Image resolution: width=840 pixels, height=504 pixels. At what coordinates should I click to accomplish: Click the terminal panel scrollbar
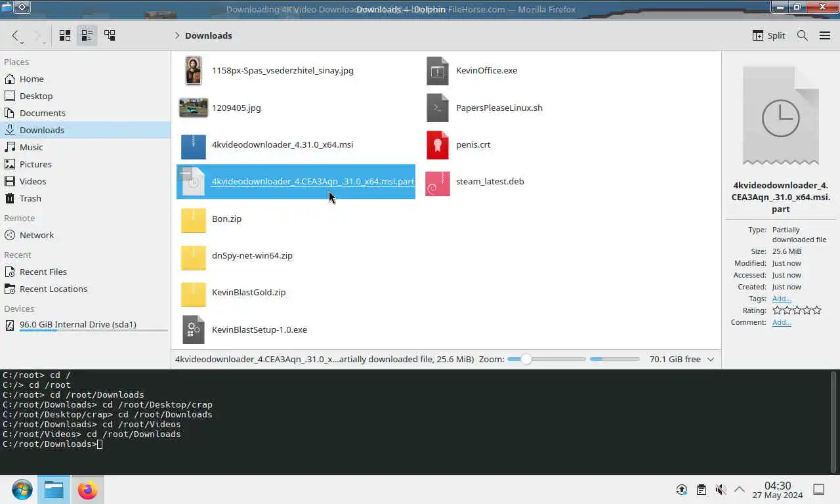834,421
